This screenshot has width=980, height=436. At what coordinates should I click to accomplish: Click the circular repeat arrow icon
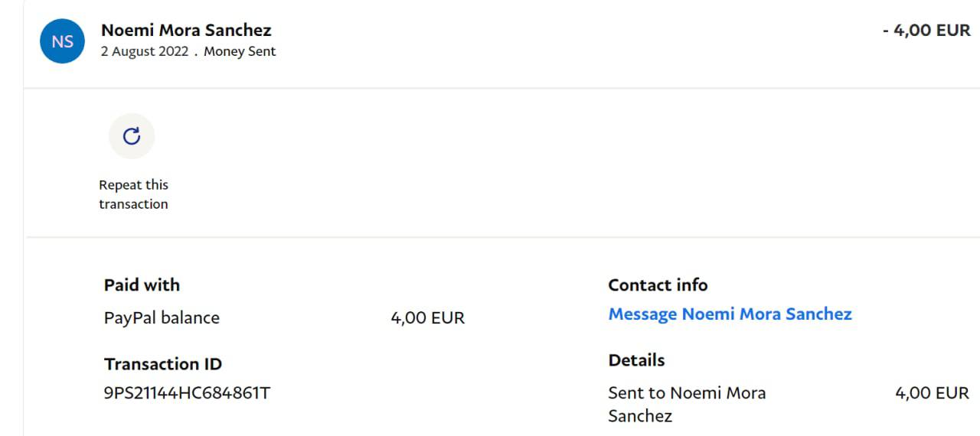pos(132,136)
